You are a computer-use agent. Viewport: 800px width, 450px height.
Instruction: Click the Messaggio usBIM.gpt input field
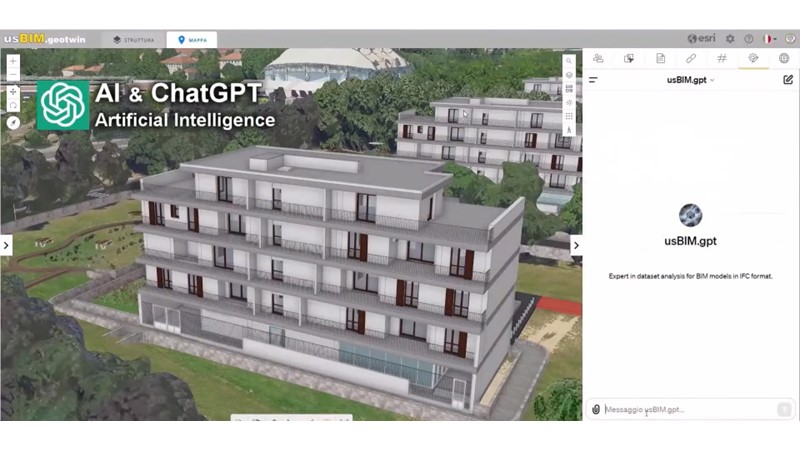point(689,409)
